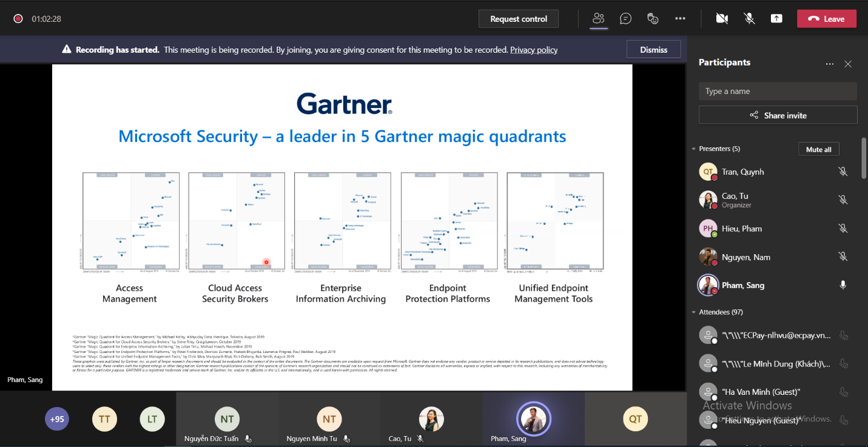Viewport: 868px width, 447px height.
Task: Select ECPay-nlhvu attendee entry
Action: click(775, 335)
